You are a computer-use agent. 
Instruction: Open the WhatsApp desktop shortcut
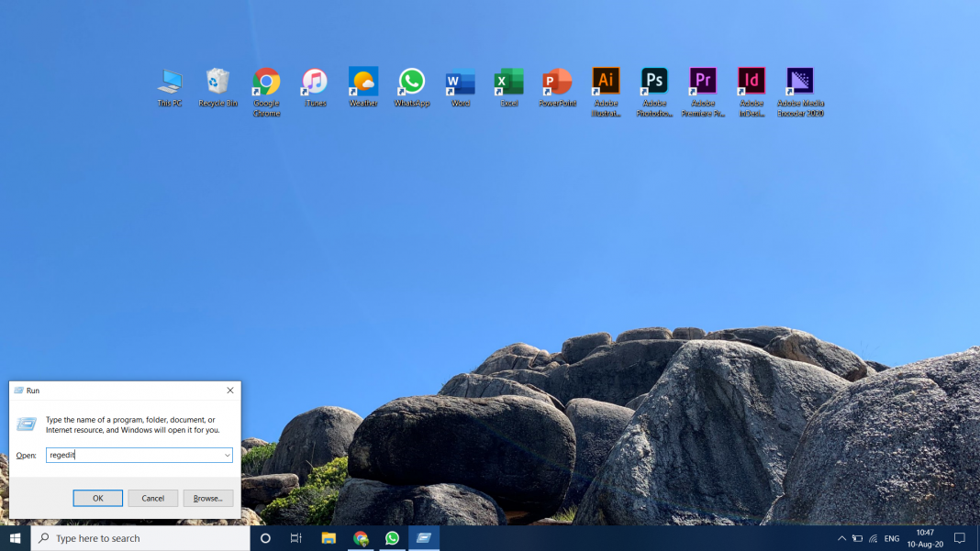click(x=412, y=81)
